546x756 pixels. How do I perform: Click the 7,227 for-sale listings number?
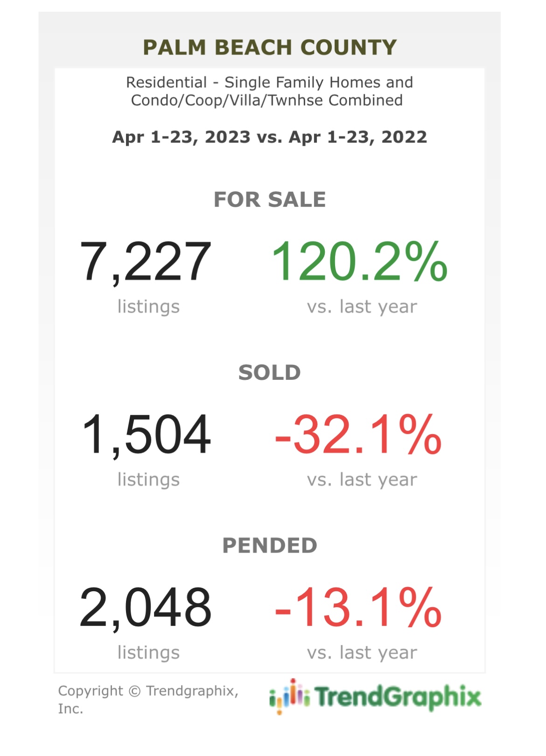146,261
